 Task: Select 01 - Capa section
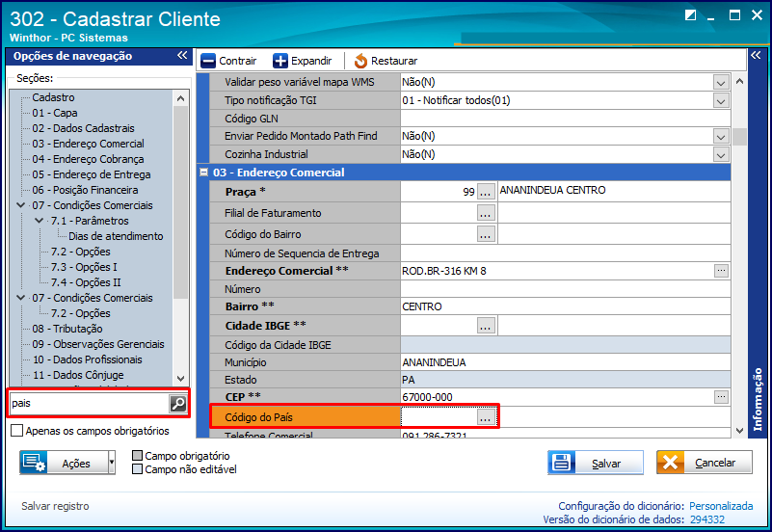coord(55,113)
